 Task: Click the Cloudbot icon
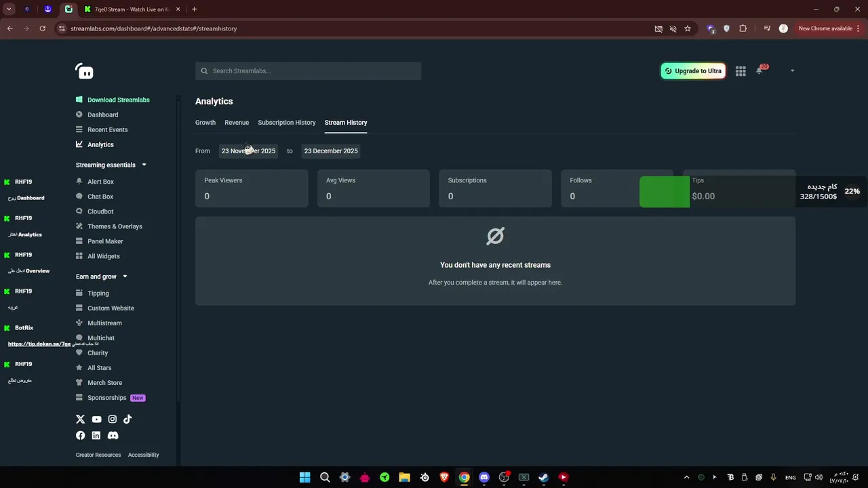(79, 211)
